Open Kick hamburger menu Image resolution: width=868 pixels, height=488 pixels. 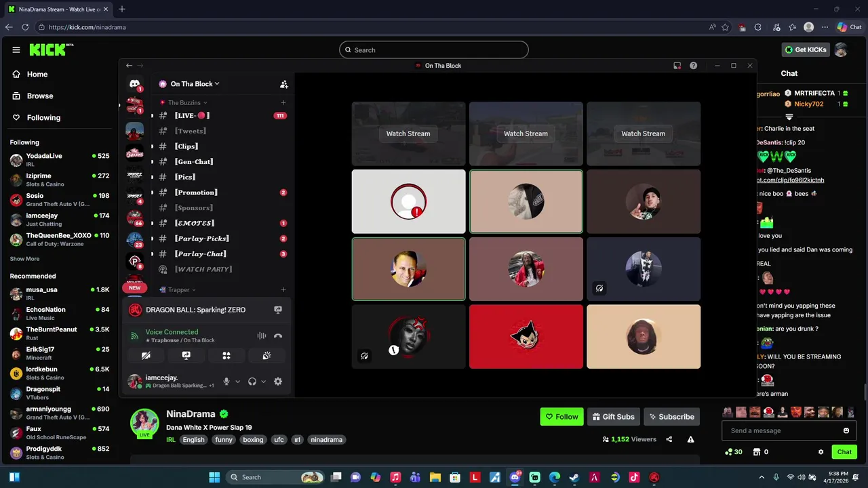[16, 49]
